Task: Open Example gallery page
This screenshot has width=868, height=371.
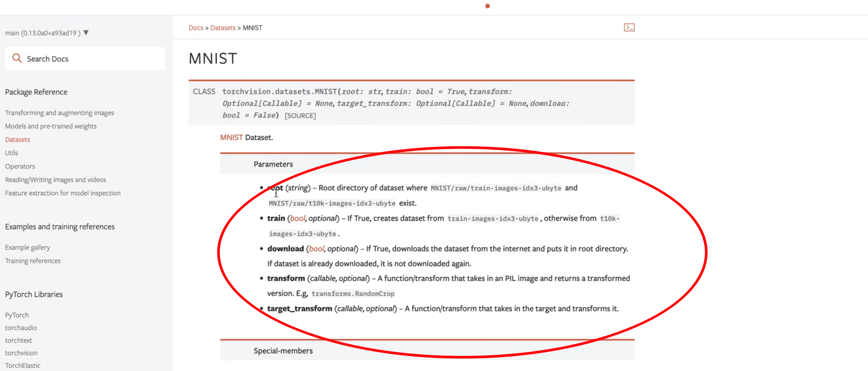Action: click(27, 247)
